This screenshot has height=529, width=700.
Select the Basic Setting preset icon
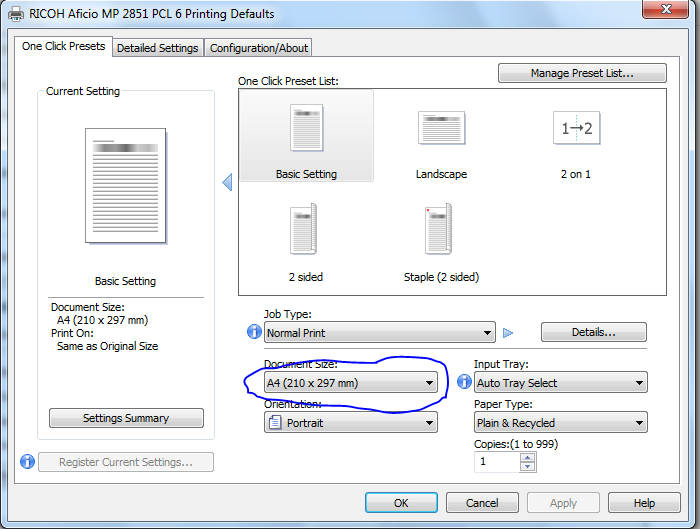point(306,129)
